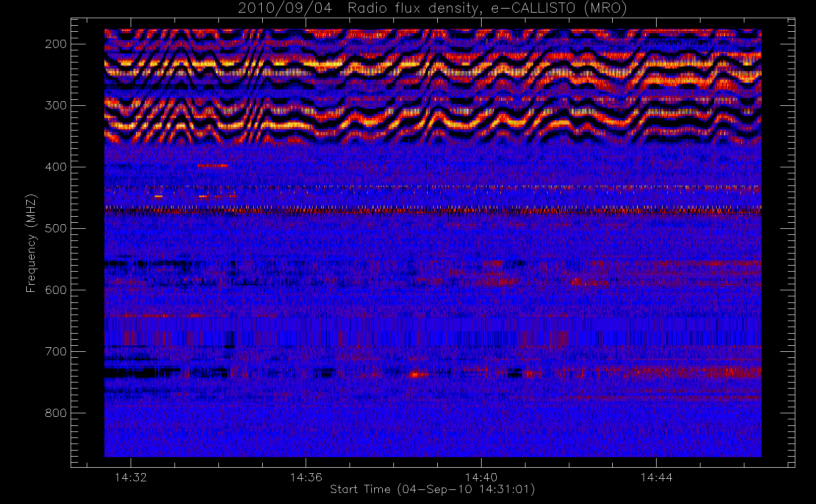Viewport: 816px width, 504px height.
Task: Click the bright red spot at 740 MHz near 14:38
Action: [x=419, y=374]
